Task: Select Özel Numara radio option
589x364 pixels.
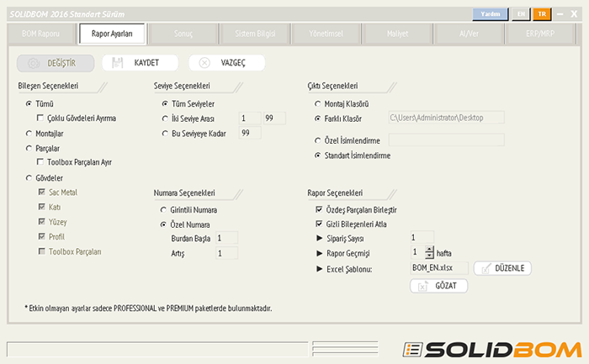Action: point(163,224)
